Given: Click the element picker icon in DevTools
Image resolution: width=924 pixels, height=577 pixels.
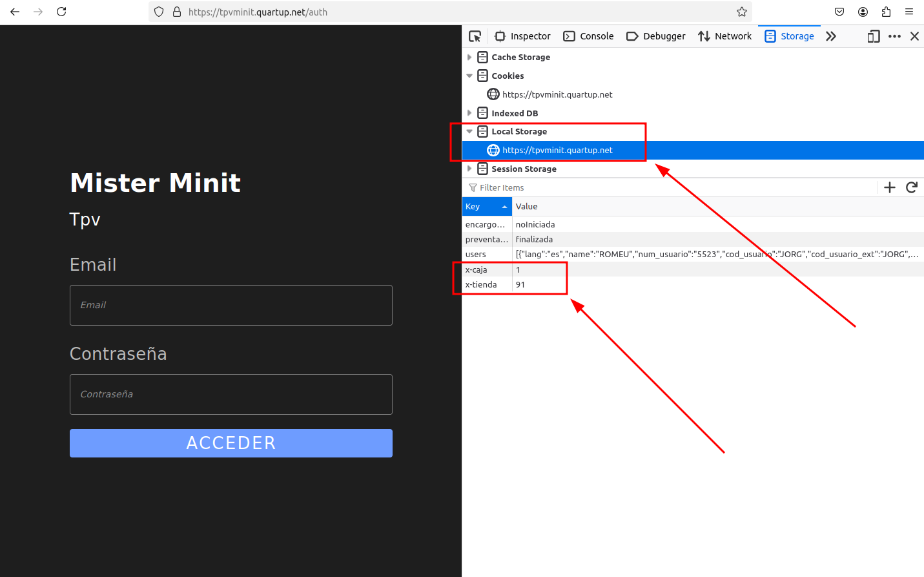Looking at the screenshot, I should pyautogui.click(x=475, y=36).
